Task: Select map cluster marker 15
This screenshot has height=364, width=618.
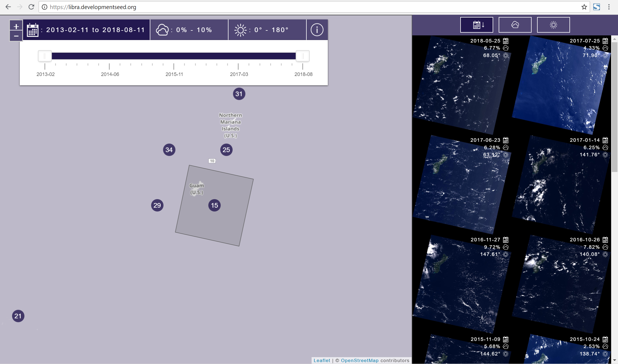Action: pyautogui.click(x=215, y=205)
